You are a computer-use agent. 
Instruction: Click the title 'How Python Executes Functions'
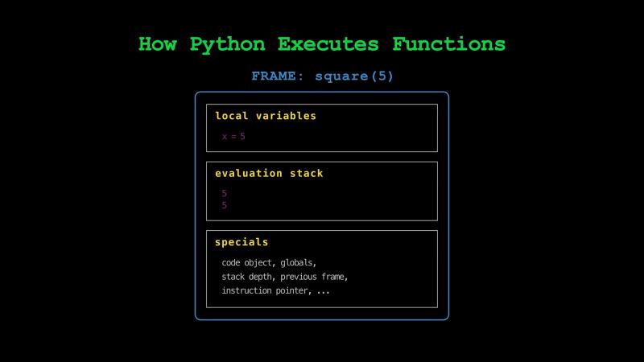coord(321,44)
